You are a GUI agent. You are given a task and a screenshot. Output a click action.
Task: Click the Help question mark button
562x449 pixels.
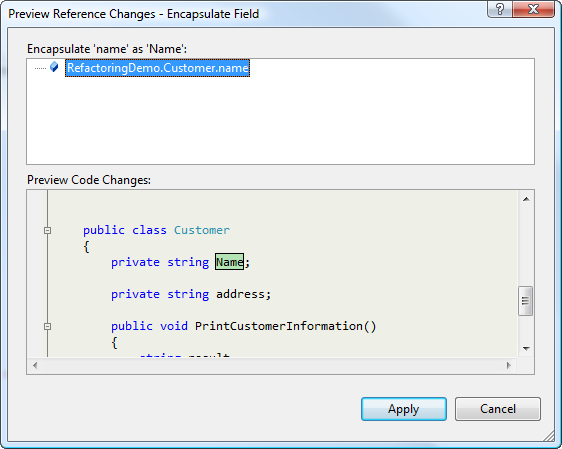(x=500, y=9)
